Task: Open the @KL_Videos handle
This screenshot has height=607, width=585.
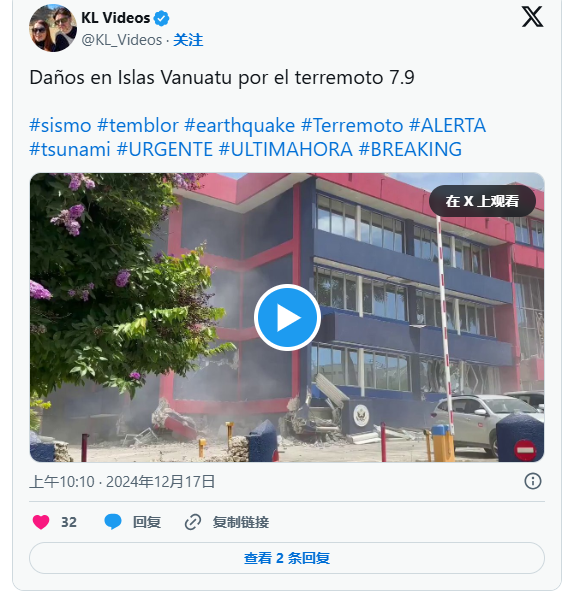Action: coord(122,40)
